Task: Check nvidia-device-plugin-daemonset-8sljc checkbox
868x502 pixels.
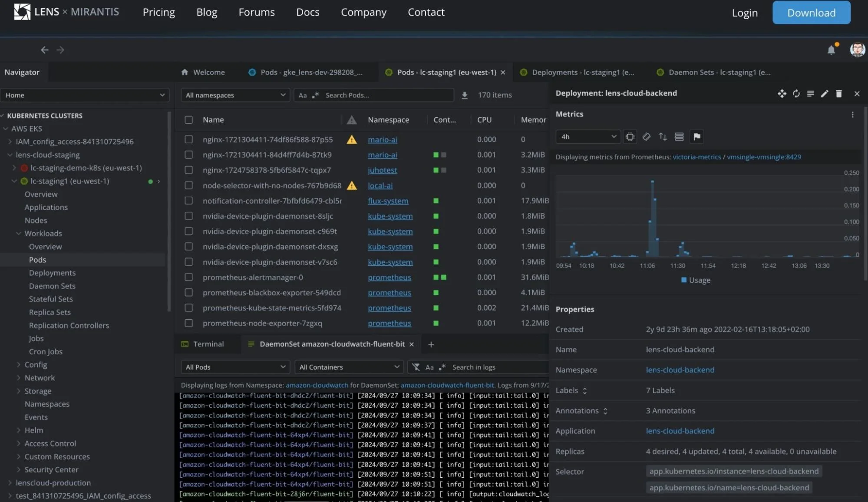Action: click(188, 216)
